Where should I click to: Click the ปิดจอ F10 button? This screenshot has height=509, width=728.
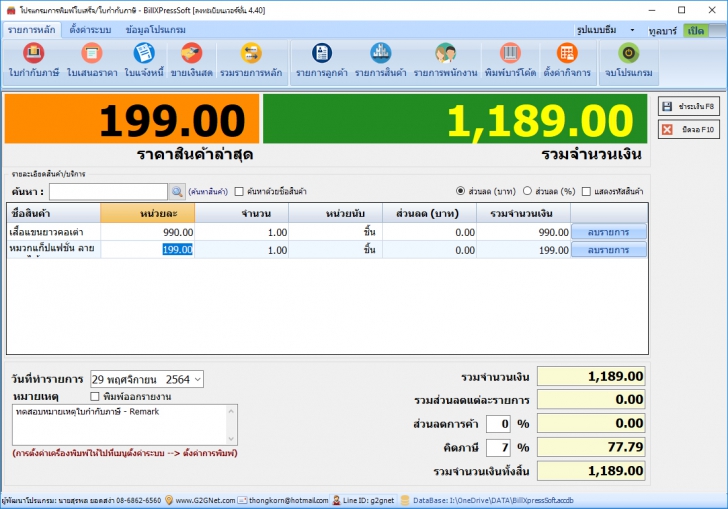(689, 130)
